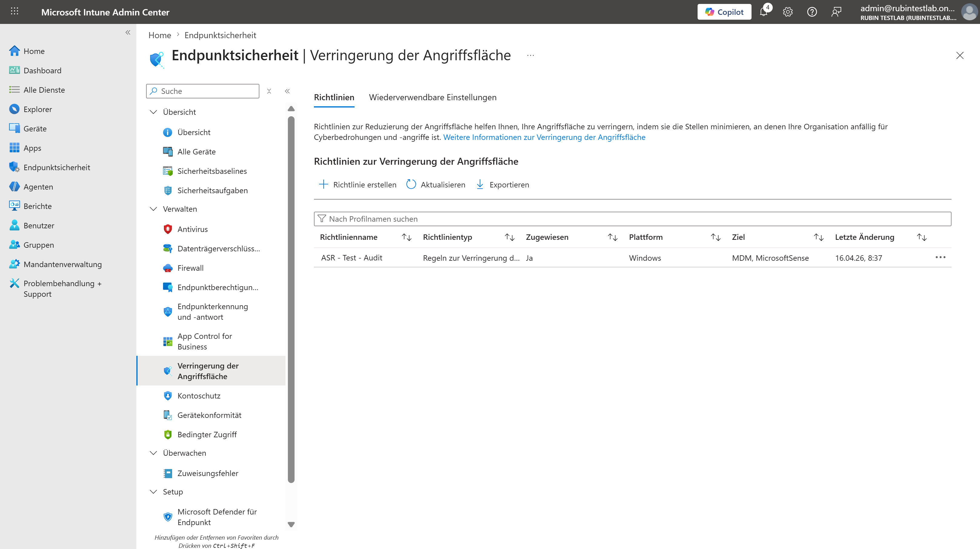The height and width of the screenshot is (549, 980).
Task: Click the Aktualisieren refresh icon
Action: [x=411, y=184]
